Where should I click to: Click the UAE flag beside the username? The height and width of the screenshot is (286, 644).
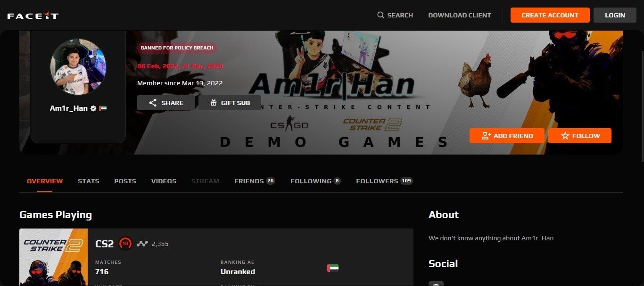pos(103,108)
